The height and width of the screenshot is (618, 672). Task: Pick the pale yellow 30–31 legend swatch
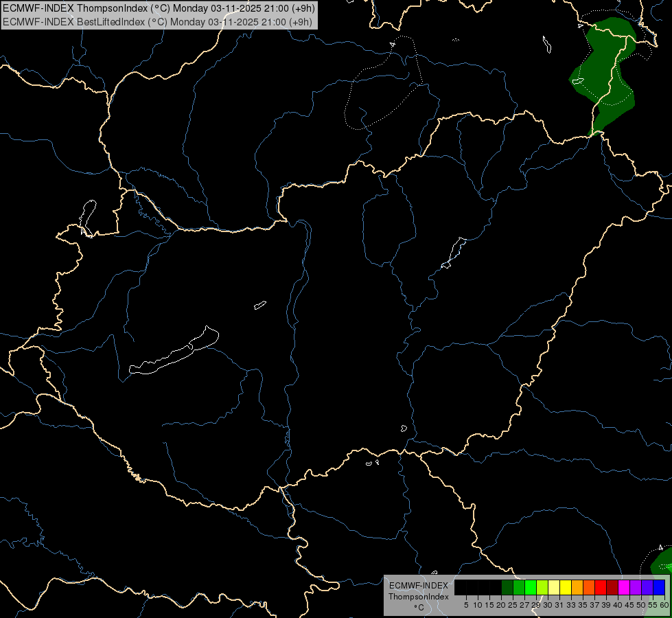pos(554,588)
